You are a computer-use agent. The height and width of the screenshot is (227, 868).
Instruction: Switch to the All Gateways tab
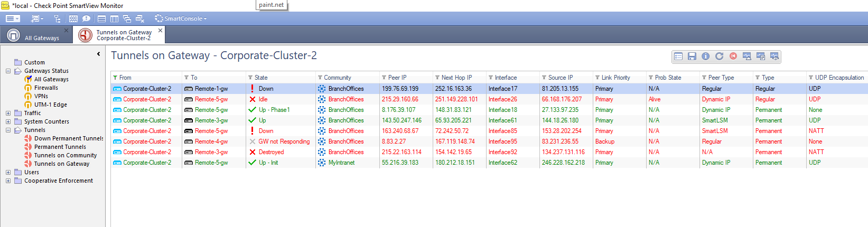[x=36, y=35]
